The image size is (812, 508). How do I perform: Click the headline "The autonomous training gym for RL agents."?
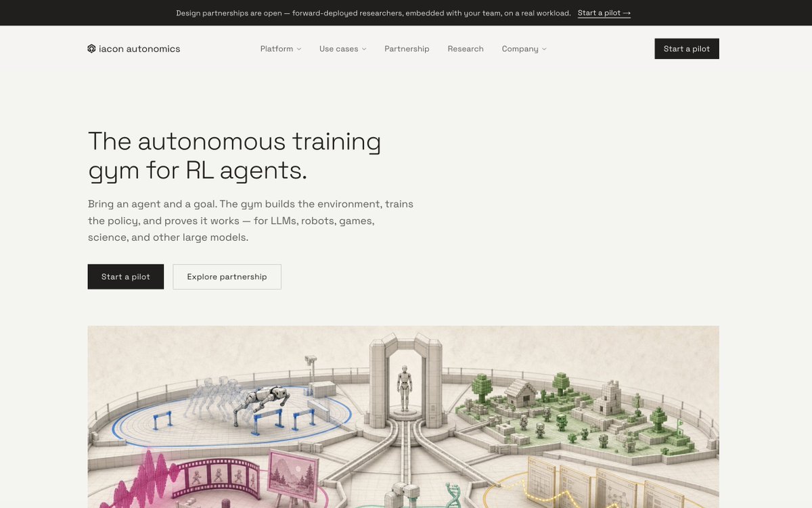(235, 156)
